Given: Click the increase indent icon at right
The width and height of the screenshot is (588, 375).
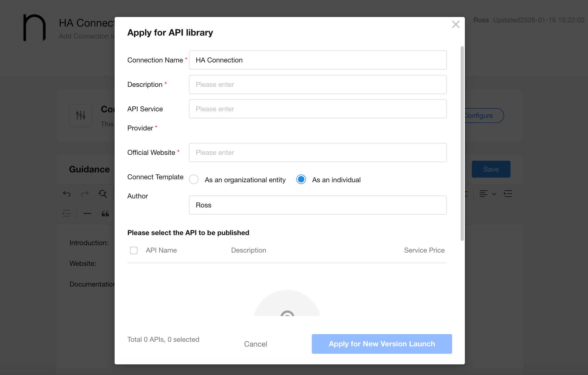Looking at the screenshot, I should (x=508, y=194).
